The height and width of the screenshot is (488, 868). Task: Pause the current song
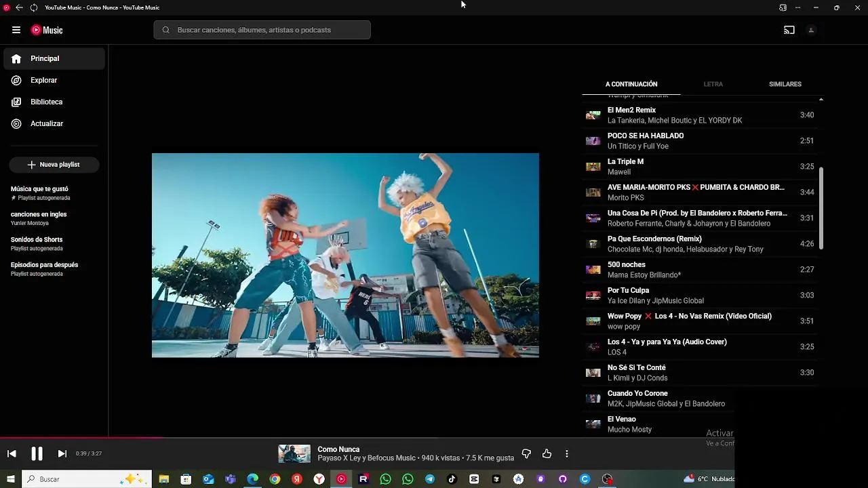tap(37, 453)
